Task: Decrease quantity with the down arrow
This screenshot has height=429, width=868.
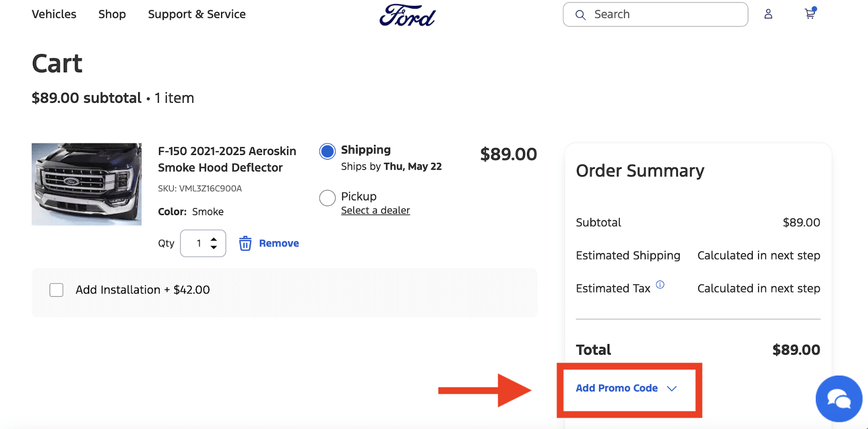Action: click(214, 247)
